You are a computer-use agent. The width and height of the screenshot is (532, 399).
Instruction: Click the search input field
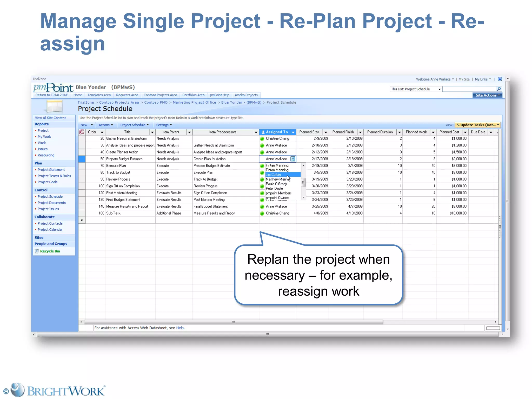click(469, 89)
